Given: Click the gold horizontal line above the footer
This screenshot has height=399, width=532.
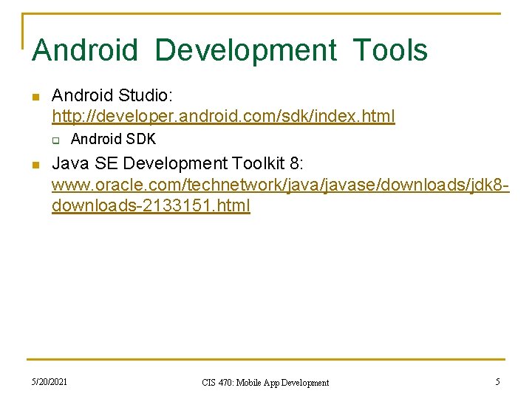Looking at the screenshot, I should tap(266, 359).
